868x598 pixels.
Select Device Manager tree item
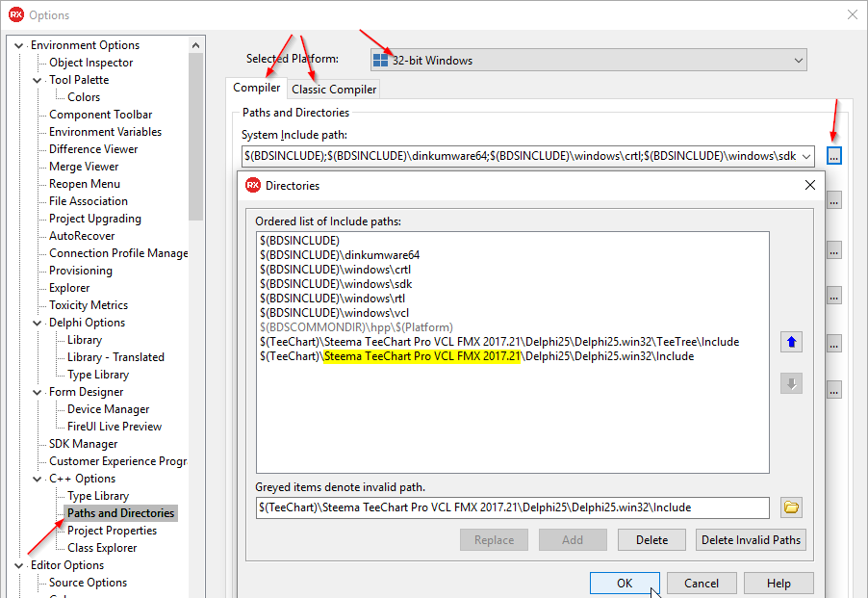click(108, 409)
